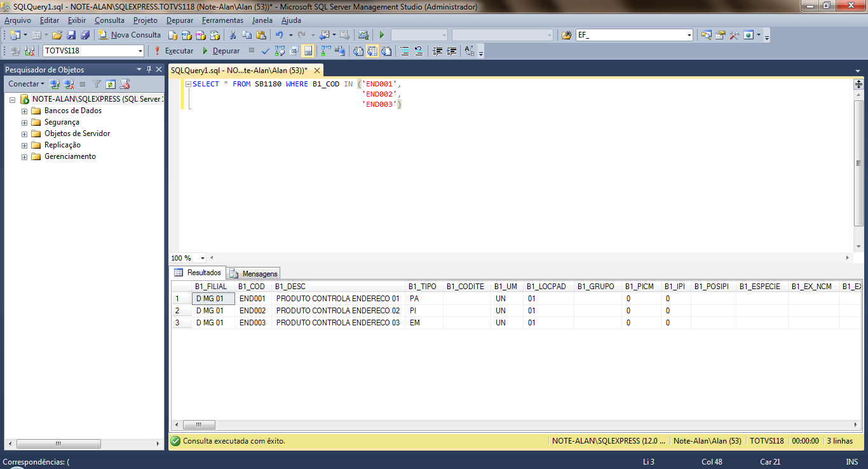This screenshot has width=868, height=469.
Task: Select the Resultados tab
Action: point(198,273)
